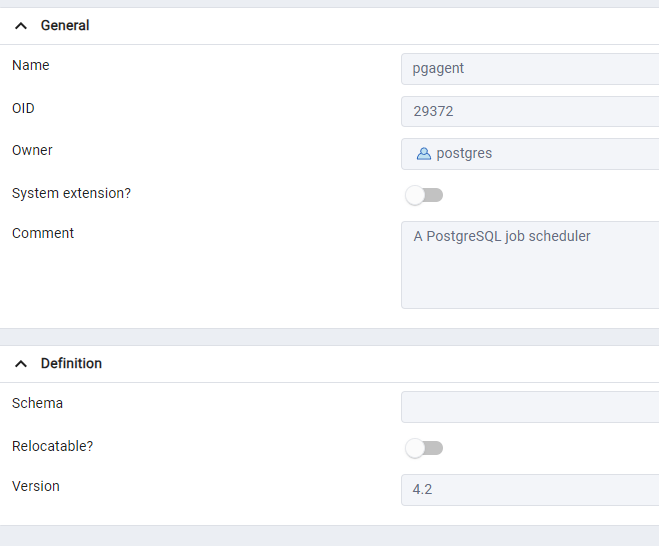Click into the Comment text area
The width and height of the screenshot is (659, 546).
530,265
